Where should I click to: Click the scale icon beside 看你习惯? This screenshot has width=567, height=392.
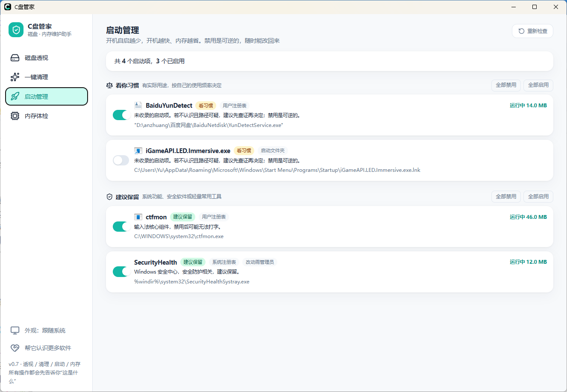109,85
